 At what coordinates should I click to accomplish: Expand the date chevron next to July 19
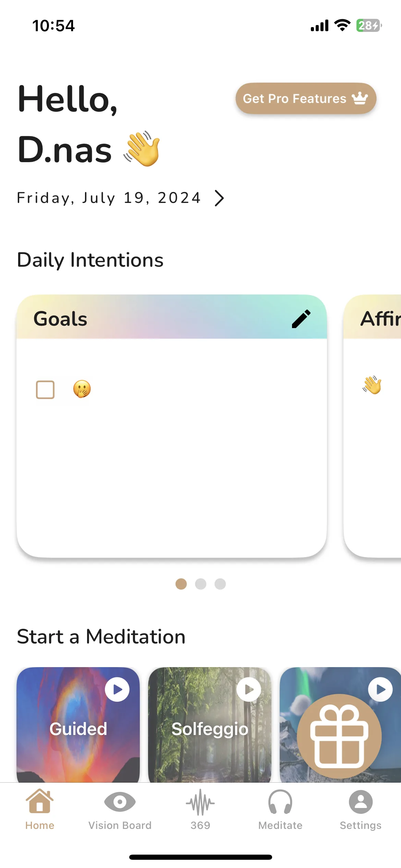pyautogui.click(x=219, y=198)
